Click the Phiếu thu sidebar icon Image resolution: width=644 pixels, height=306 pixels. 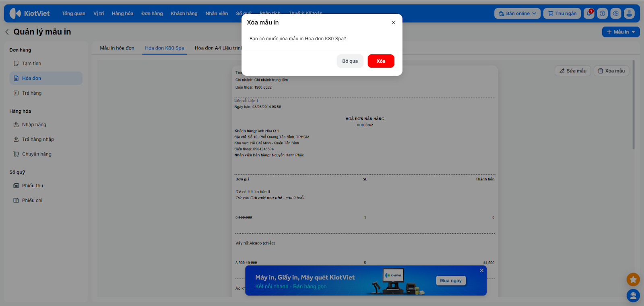pyautogui.click(x=16, y=186)
